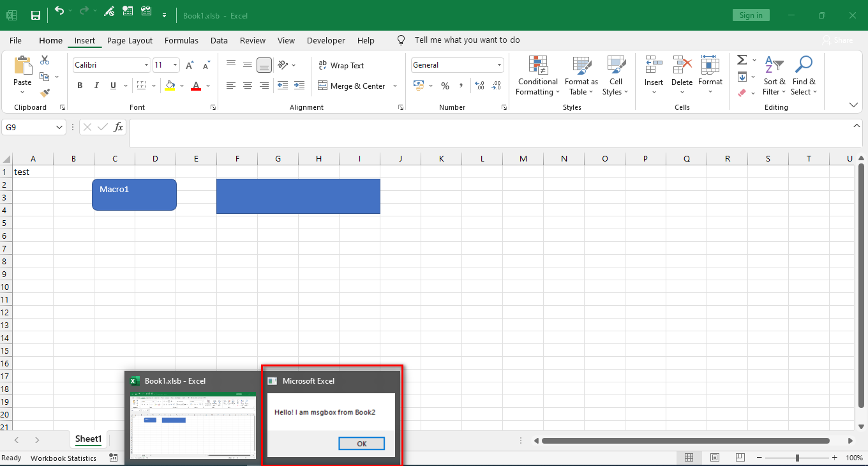Viewport: 868px width, 466px height.
Task: Open the Calibri font name dropdown
Action: (146, 65)
